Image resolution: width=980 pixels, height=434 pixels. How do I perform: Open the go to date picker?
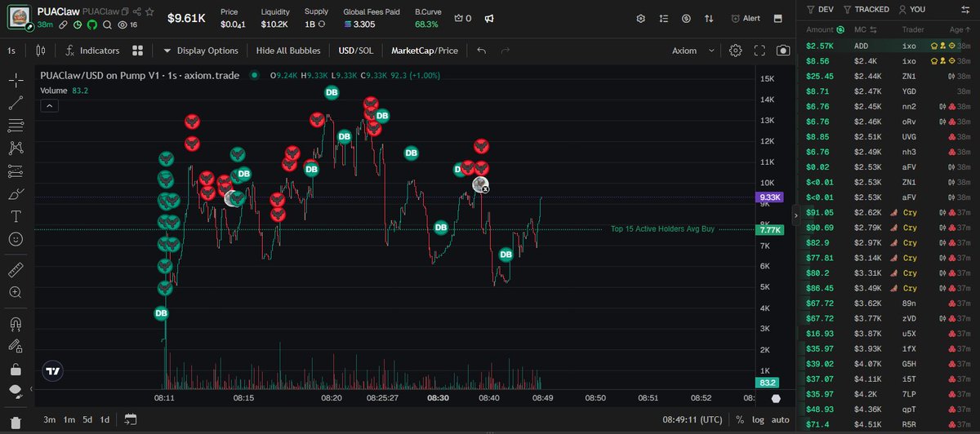tap(130, 419)
